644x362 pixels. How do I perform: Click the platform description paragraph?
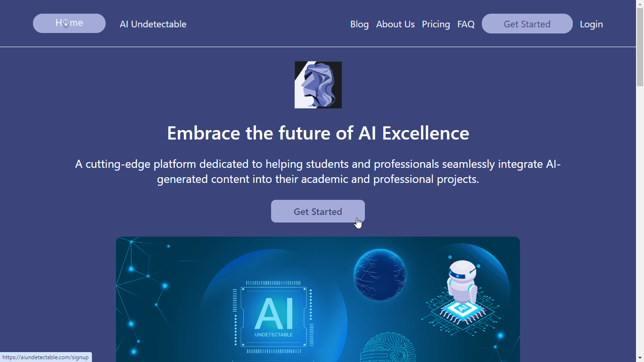click(x=318, y=172)
